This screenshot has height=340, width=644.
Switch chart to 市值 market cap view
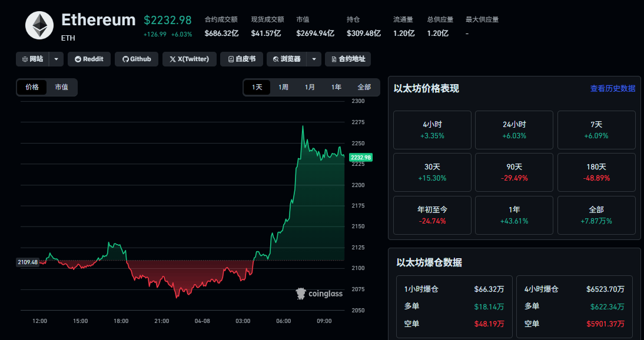click(61, 87)
